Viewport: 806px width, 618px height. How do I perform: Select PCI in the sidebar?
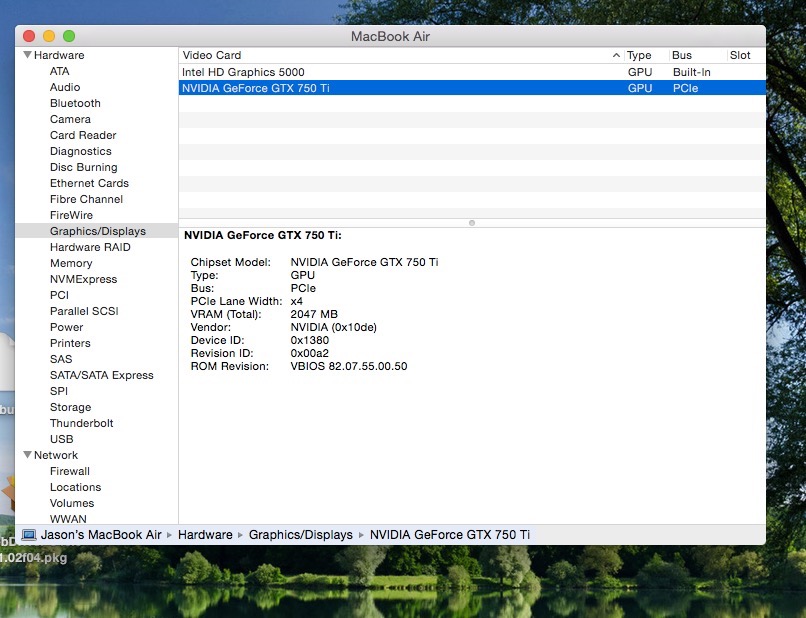[x=59, y=295]
